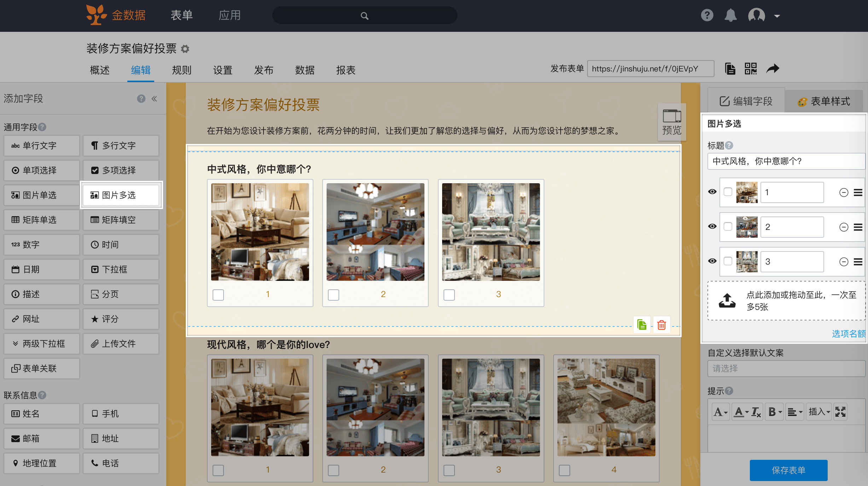Tick default checkbox for option 2
This screenshot has height=486, width=868.
728,226
